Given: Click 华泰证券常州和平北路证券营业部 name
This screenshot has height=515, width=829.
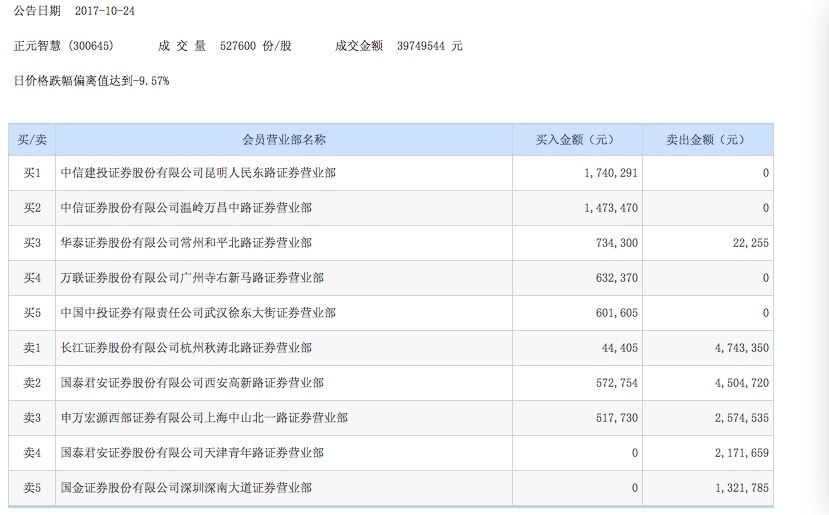Looking at the screenshot, I should pyautogui.click(x=186, y=243).
